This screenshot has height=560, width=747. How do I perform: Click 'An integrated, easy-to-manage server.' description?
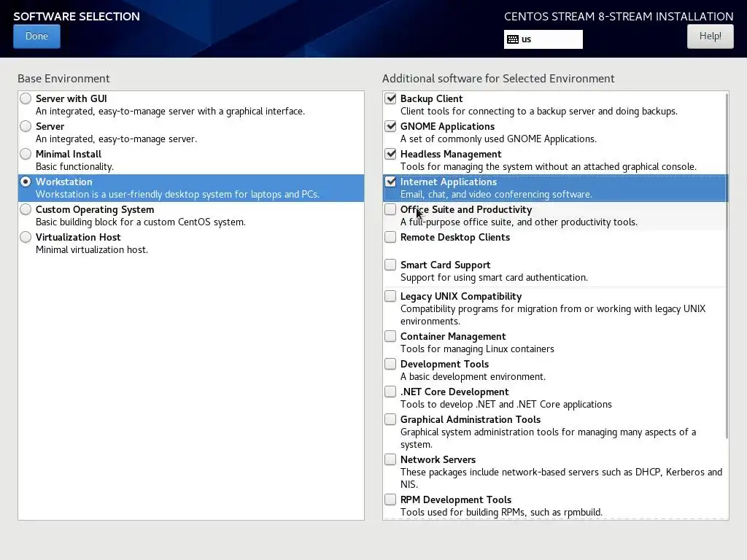(x=116, y=139)
